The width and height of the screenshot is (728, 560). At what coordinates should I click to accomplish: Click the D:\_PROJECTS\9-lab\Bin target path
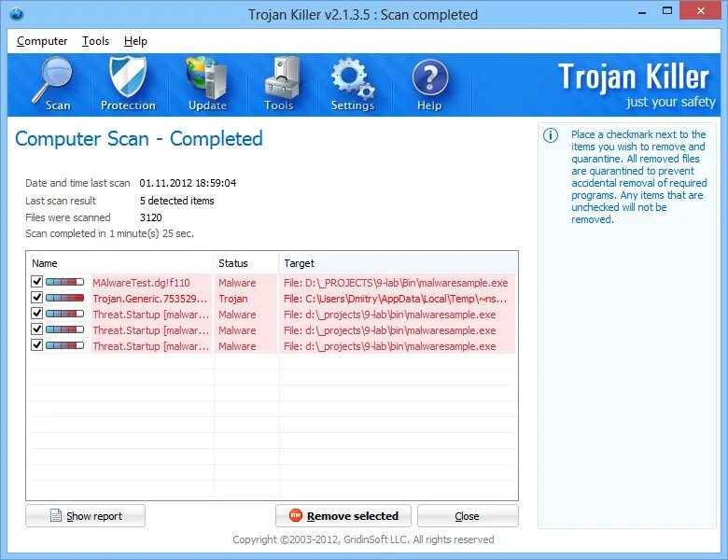coord(396,283)
